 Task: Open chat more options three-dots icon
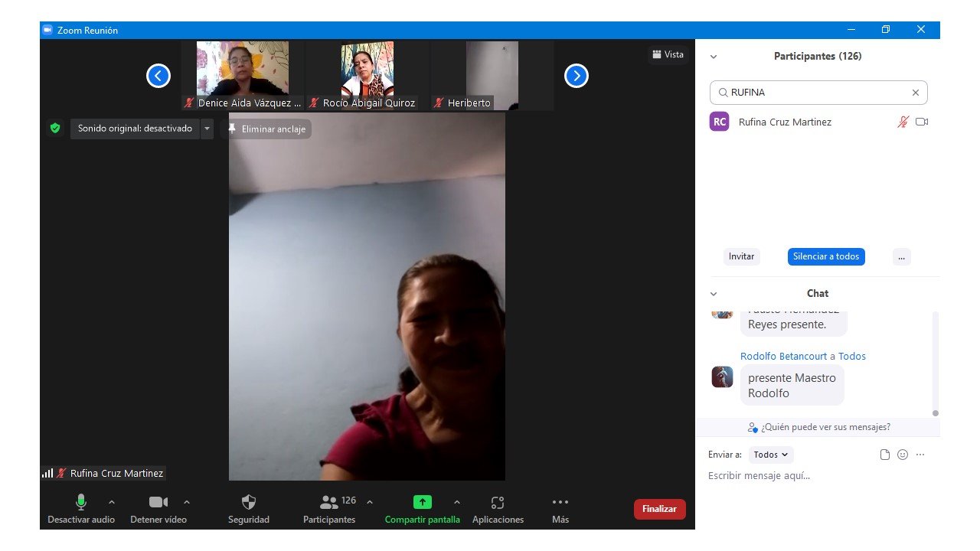click(920, 455)
